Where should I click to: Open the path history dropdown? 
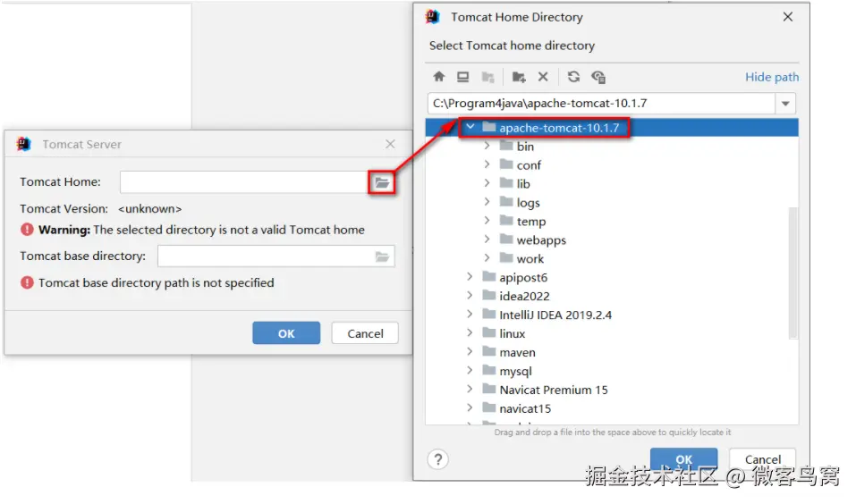[x=785, y=103]
